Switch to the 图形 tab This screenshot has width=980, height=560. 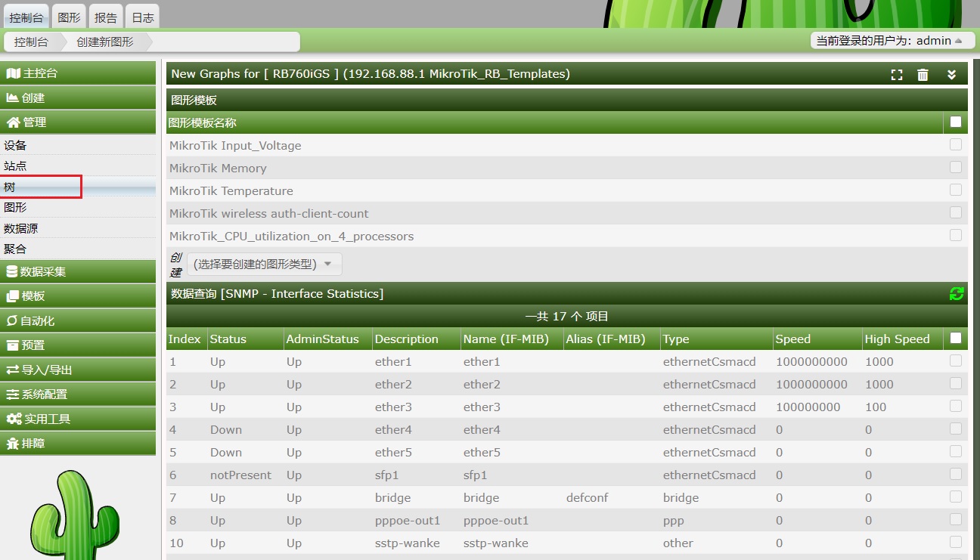coord(70,17)
